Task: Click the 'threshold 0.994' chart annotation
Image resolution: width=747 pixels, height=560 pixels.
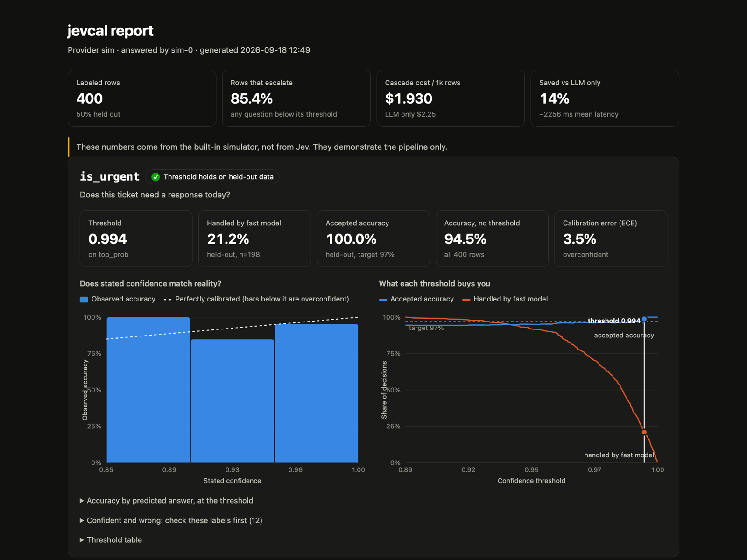Action: tap(614, 321)
